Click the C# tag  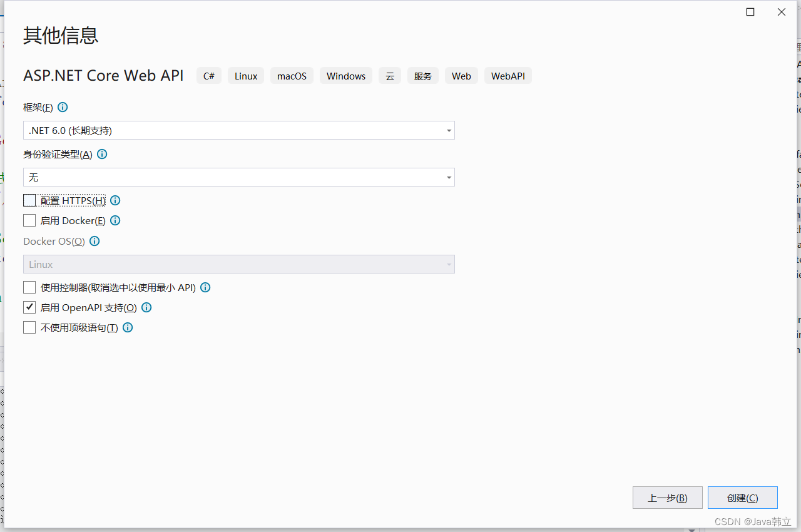pyautogui.click(x=209, y=76)
